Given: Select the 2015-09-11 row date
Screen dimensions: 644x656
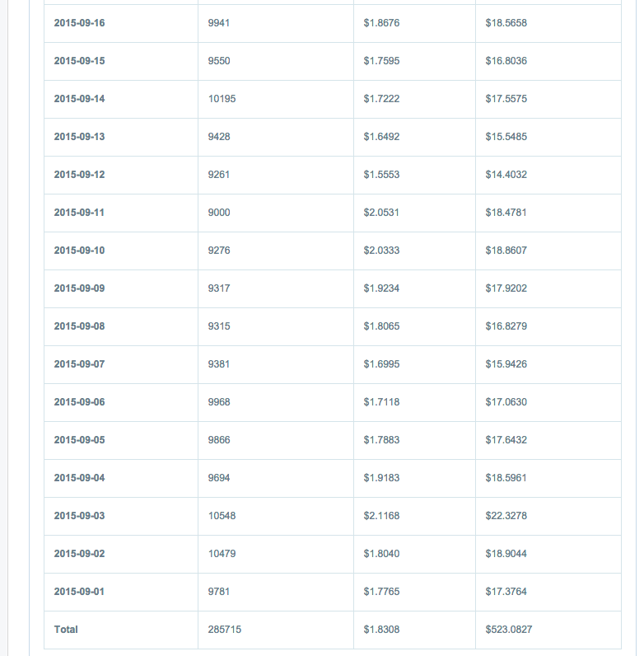Looking at the screenshot, I should tap(79, 213).
